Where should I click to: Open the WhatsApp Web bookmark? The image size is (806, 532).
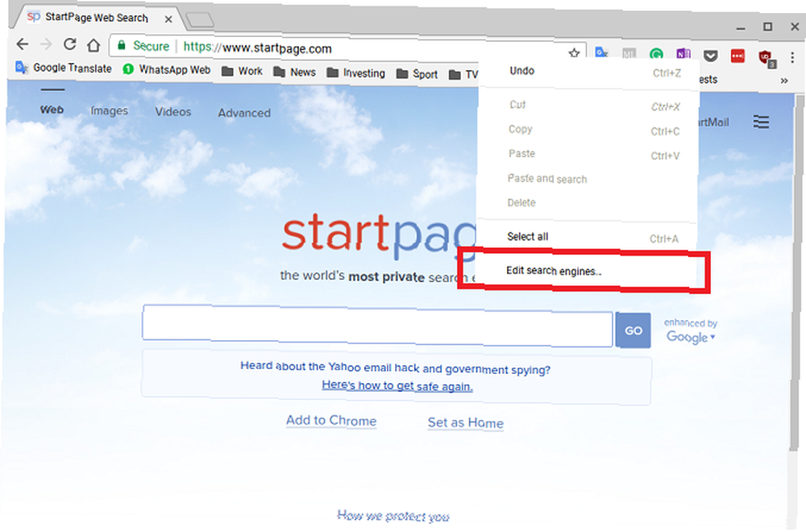click(x=167, y=69)
